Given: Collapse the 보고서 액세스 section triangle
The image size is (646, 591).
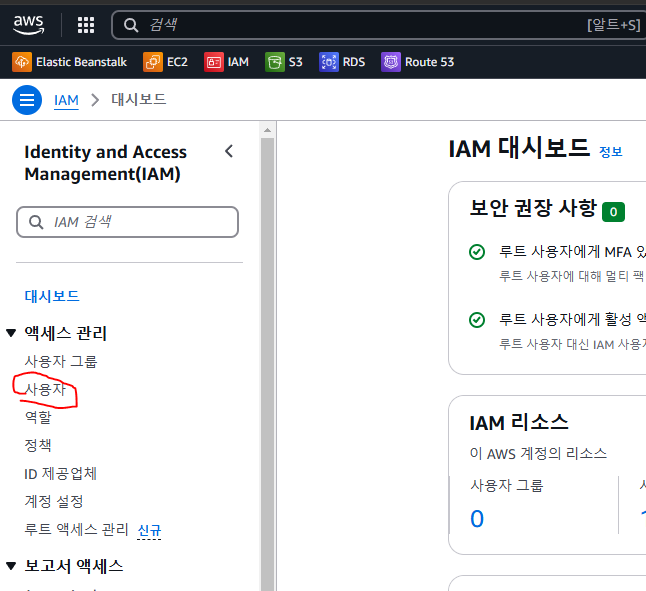Looking at the screenshot, I should (x=11, y=566).
